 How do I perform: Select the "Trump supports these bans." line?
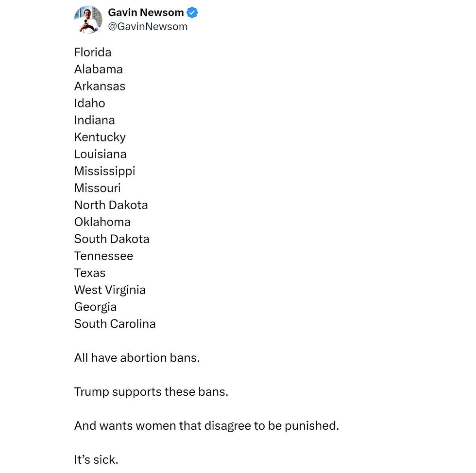151,391
